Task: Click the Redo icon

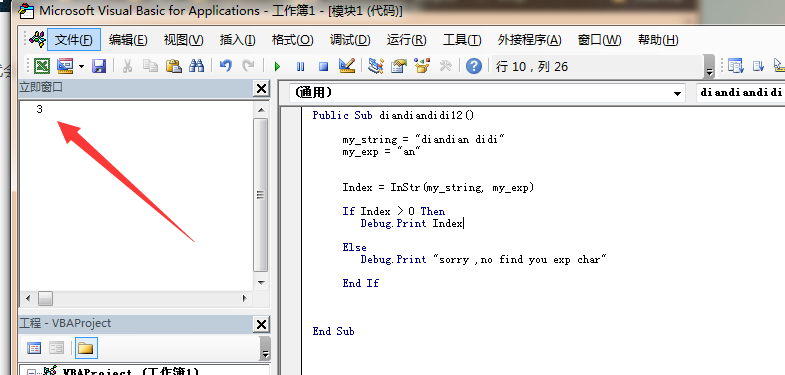Action: [248, 66]
